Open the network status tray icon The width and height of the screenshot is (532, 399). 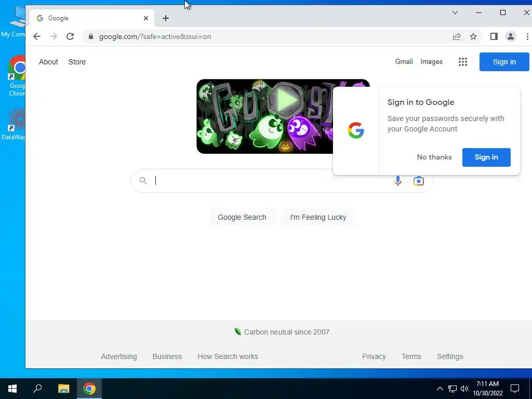click(x=453, y=389)
